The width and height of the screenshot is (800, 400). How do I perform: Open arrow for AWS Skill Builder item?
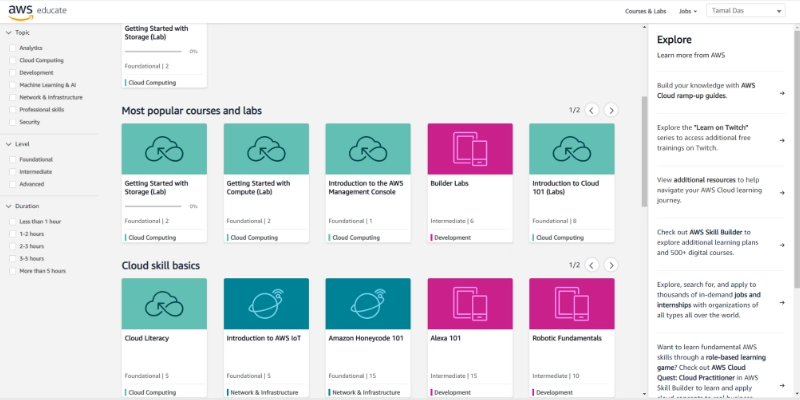[782, 245]
